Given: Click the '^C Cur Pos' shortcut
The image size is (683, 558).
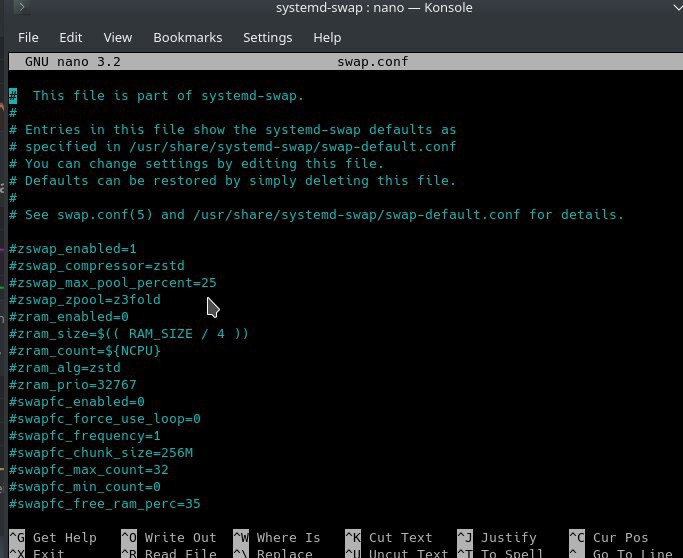Looking at the screenshot, I should coord(609,538).
